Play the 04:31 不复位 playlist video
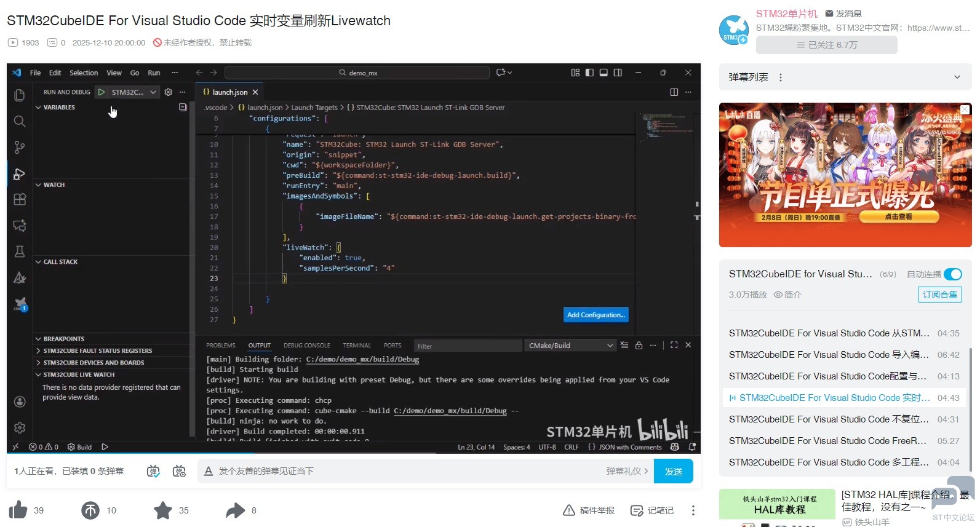The image size is (980, 527). [844, 419]
